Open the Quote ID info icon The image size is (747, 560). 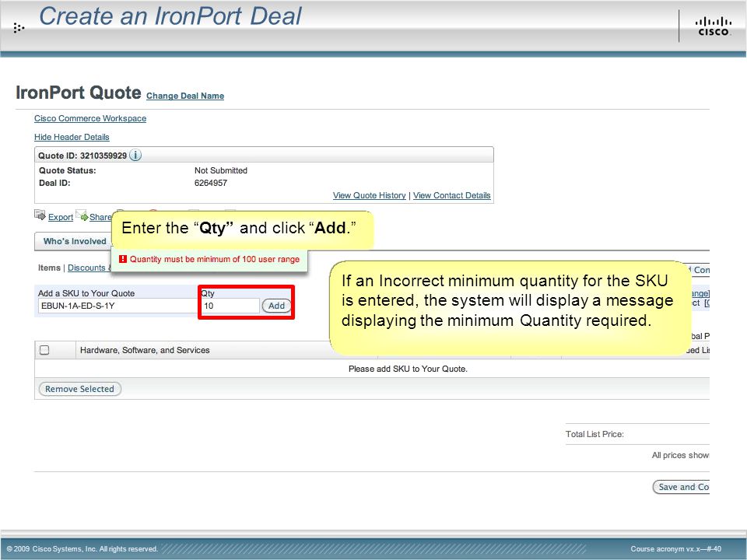[x=135, y=156]
